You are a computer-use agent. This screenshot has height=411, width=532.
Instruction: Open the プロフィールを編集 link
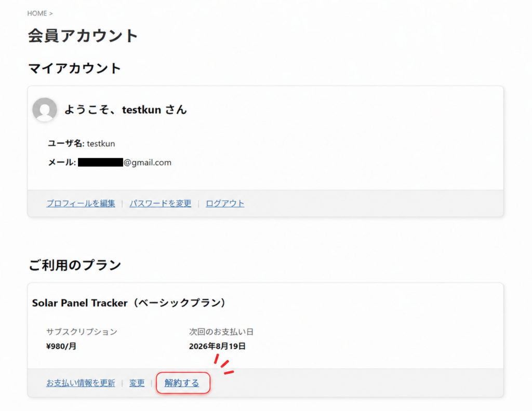[81, 203]
